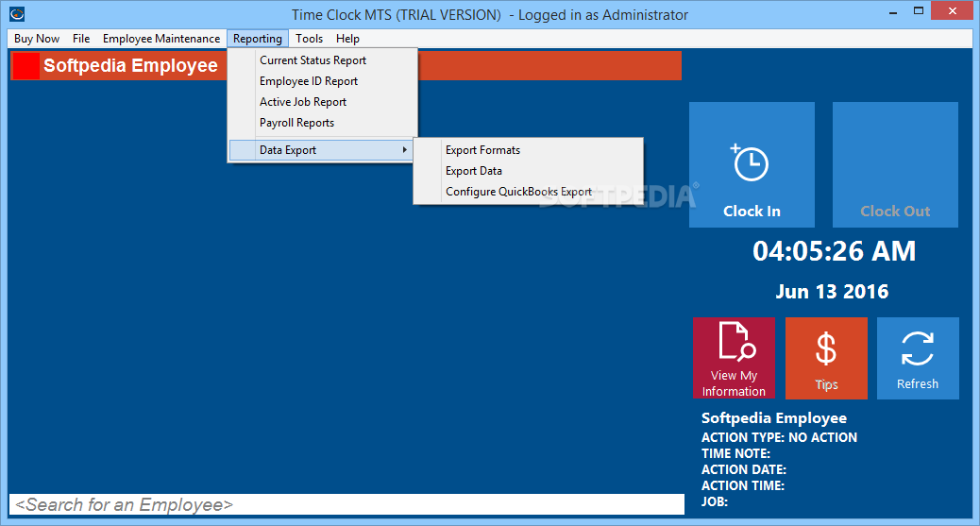Choose Current Status Report
Viewport: 980px width, 526px height.
click(323, 60)
